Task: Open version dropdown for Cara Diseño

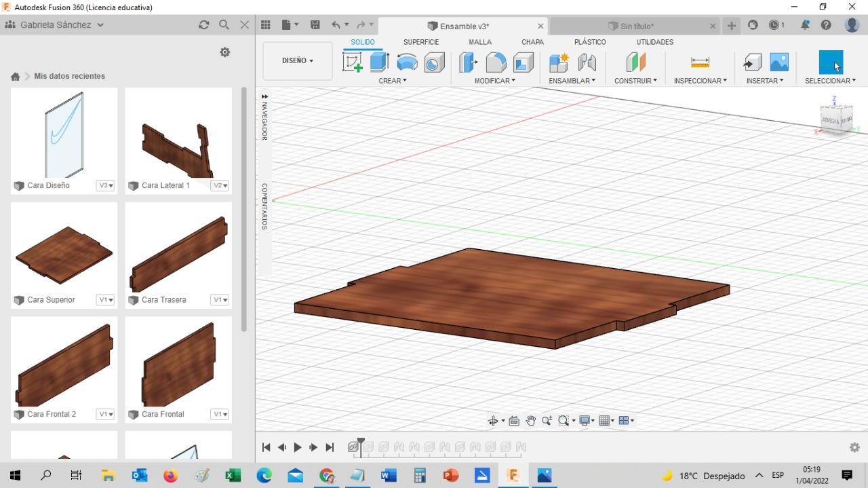Action: click(x=105, y=185)
